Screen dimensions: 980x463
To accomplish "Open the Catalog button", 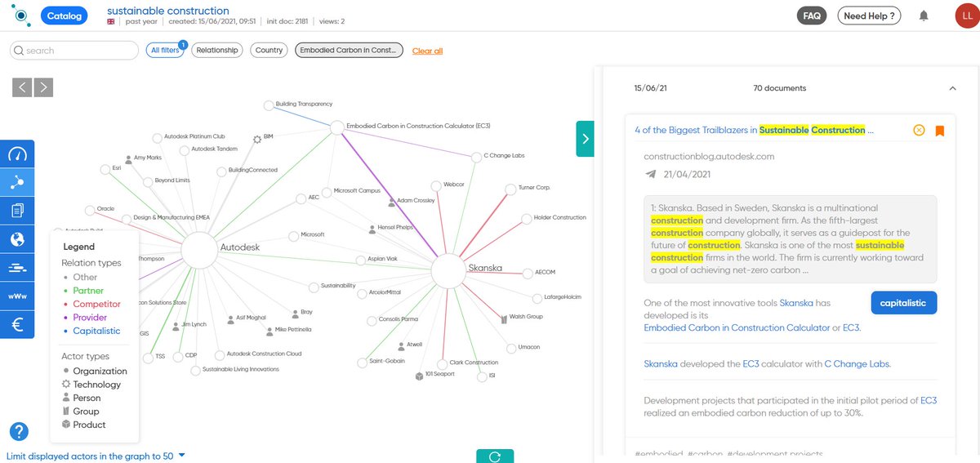I will click(64, 16).
